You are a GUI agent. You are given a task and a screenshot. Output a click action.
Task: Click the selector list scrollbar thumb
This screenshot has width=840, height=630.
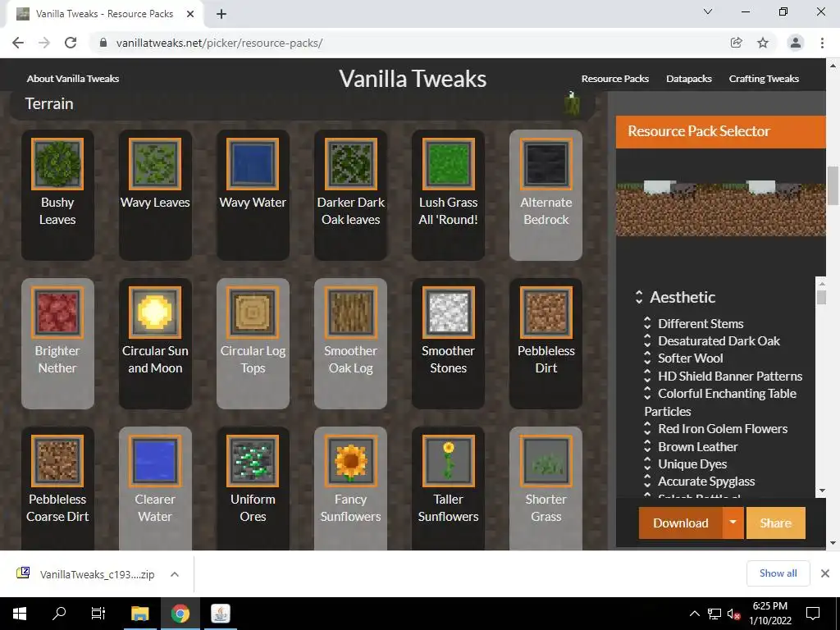coord(822,297)
